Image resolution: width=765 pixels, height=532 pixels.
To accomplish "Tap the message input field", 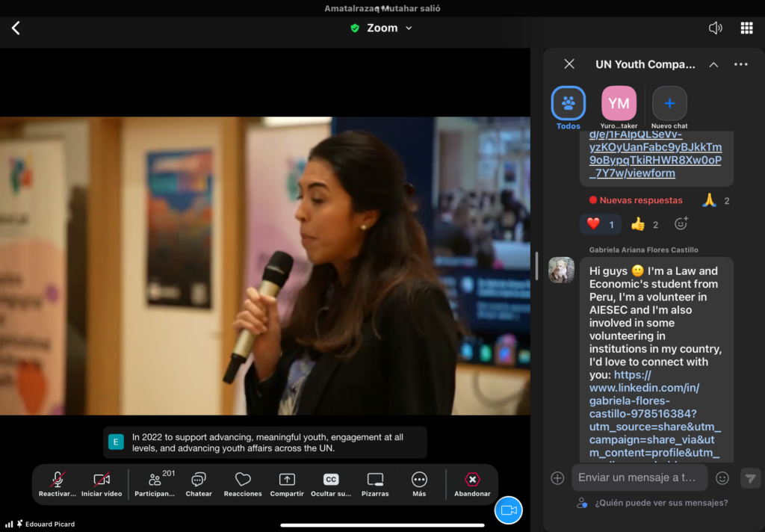I will point(639,477).
